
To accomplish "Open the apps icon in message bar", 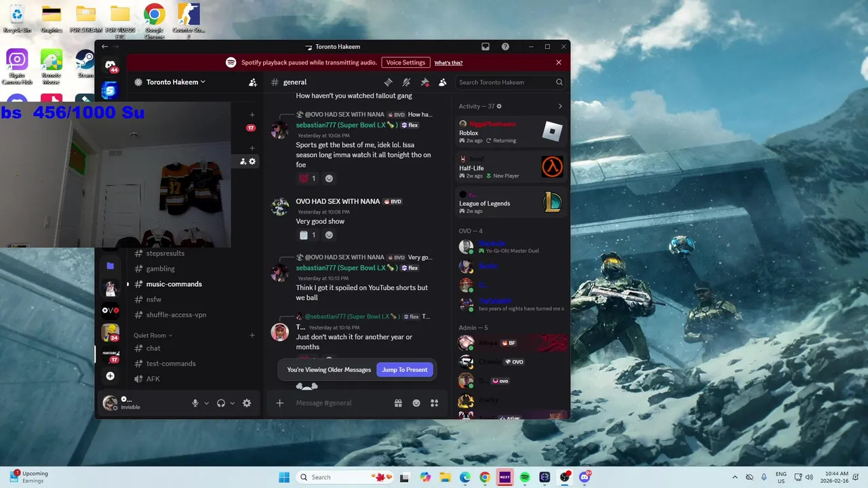I will [x=434, y=403].
